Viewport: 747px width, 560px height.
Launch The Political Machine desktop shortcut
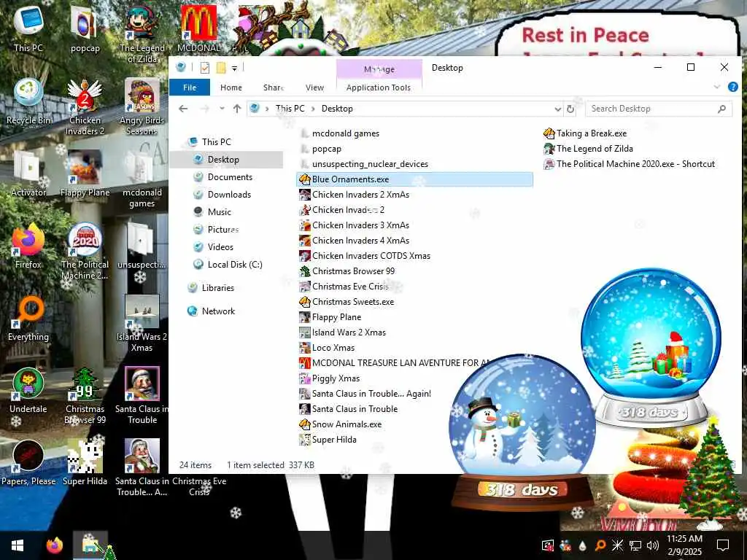[85, 252]
